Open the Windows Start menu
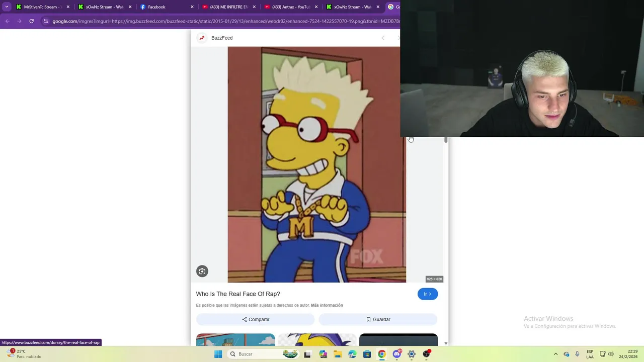 click(218, 354)
